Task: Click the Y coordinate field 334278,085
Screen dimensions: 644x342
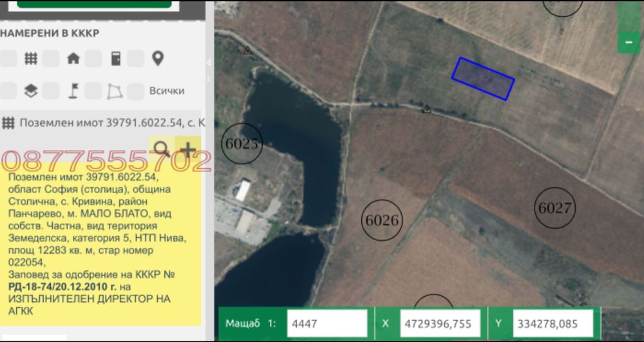Action: pos(553,323)
